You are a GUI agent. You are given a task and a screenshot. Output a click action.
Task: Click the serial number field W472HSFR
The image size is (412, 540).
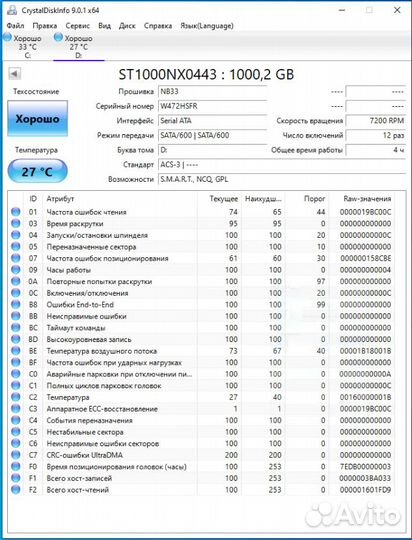point(213,106)
